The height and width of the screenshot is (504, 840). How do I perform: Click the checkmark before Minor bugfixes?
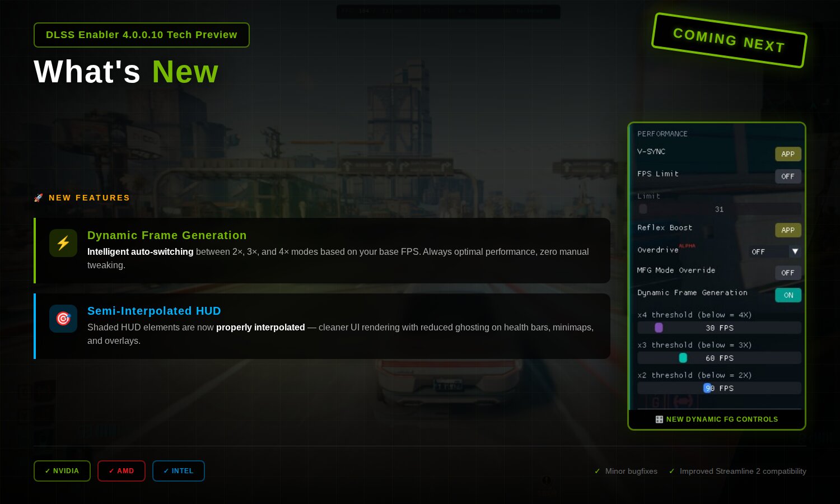[x=597, y=471]
